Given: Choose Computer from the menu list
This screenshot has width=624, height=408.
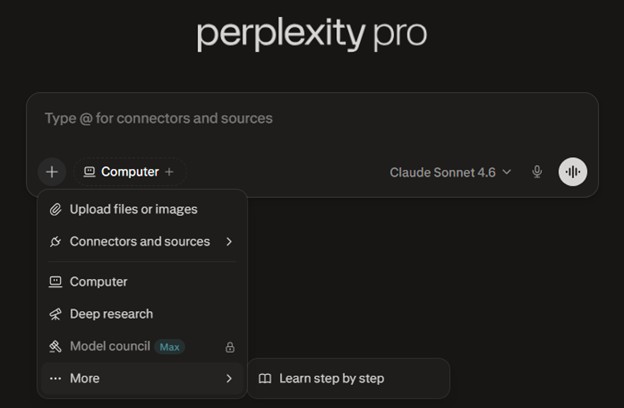Looking at the screenshot, I should [98, 282].
